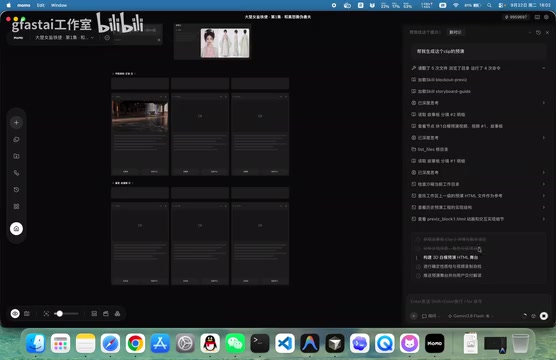Click the circular icon after project name
The height and width of the screenshot is (360, 556).
pos(107,38)
